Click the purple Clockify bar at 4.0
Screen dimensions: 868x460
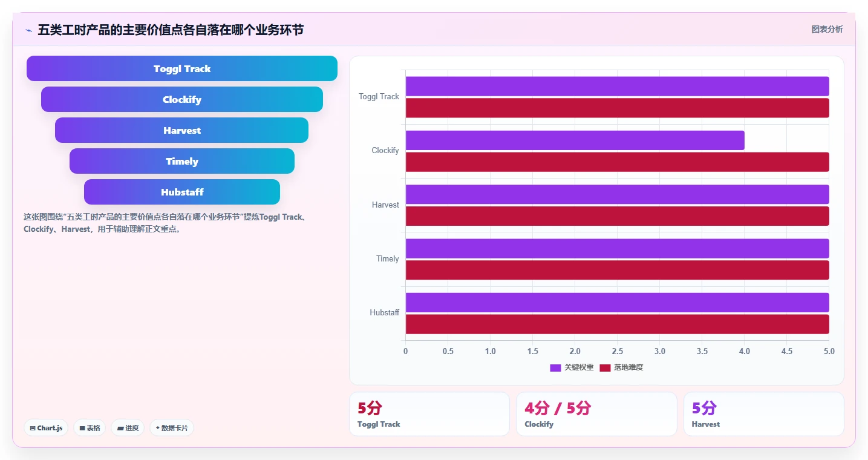pyautogui.click(x=575, y=140)
